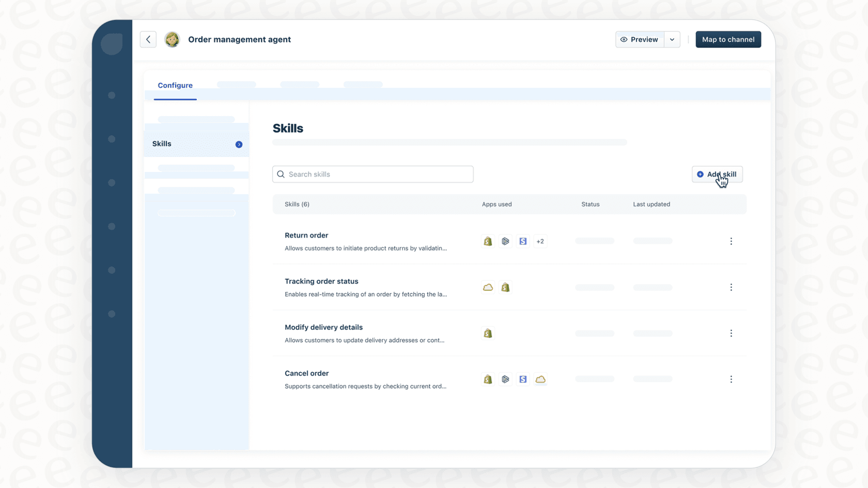
Task: Show the +2 more apps badge
Action: 540,241
